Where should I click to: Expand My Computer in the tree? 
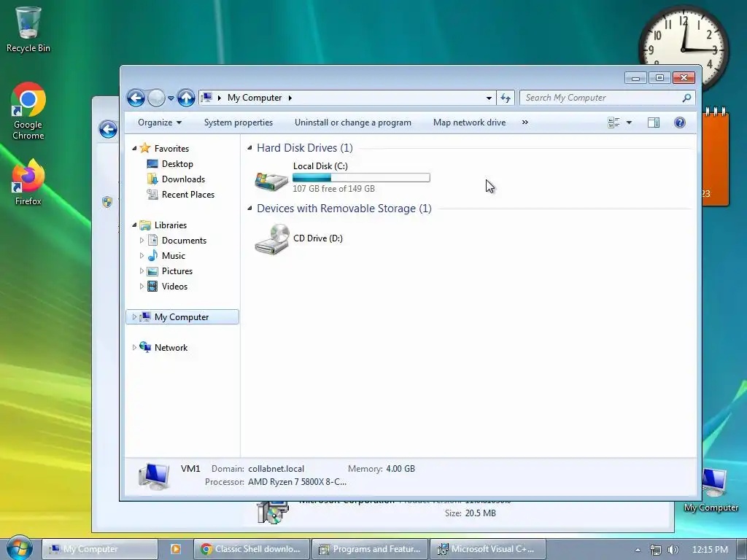coord(134,317)
